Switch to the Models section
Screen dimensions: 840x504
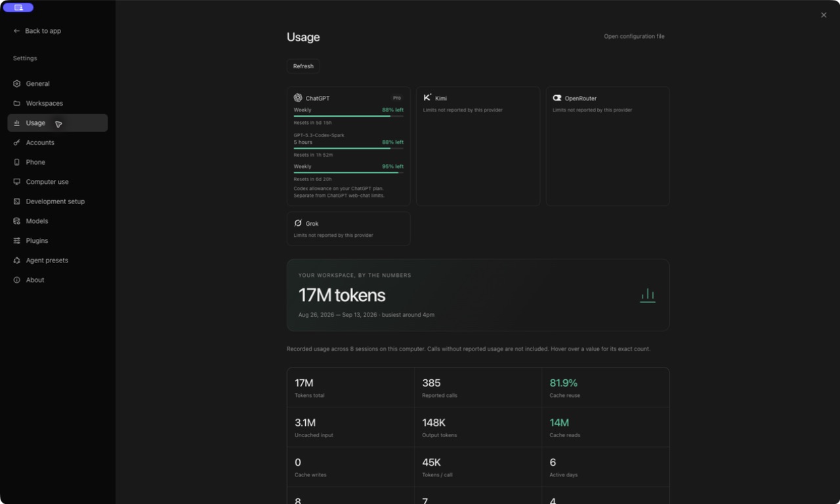(x=58, y=222)
